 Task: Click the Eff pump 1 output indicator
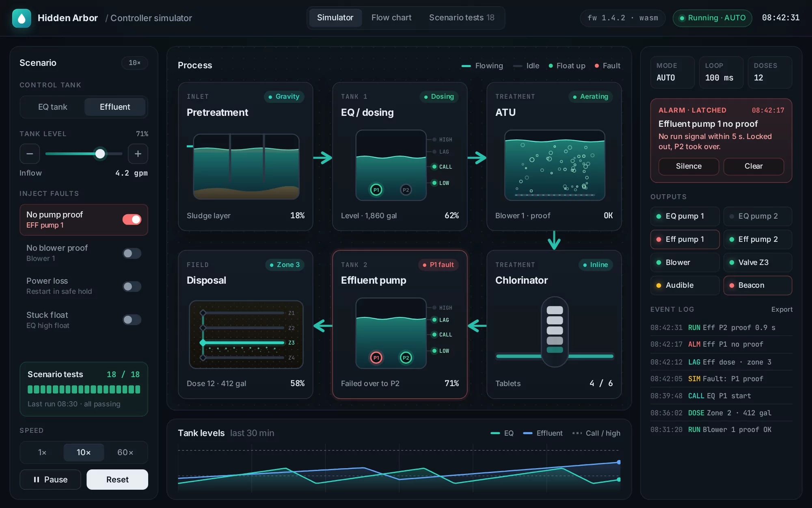tap(685, 239)
